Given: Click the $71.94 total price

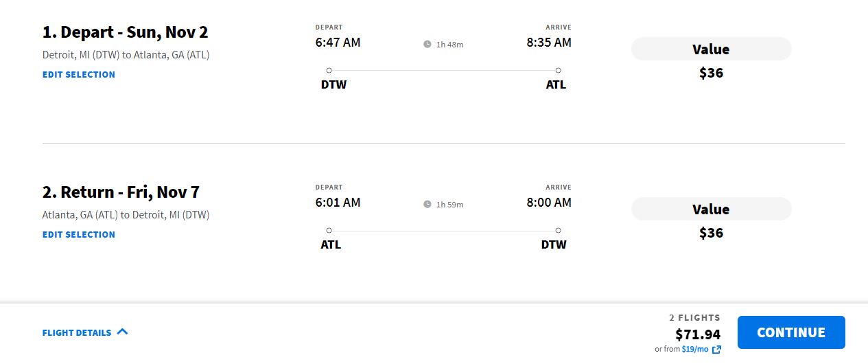Looking at the screenshot, I should coord(698,334).
